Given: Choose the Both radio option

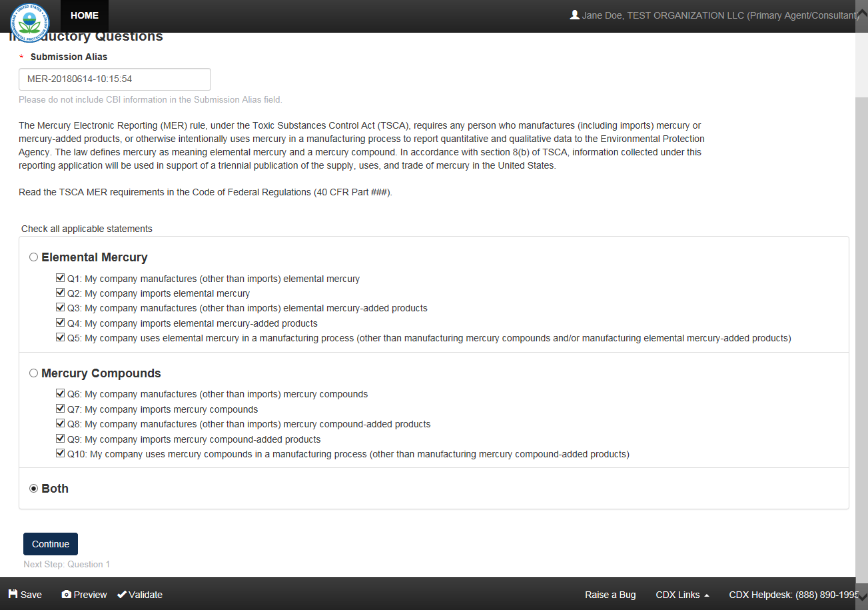Looking at the screenshot, I should (33, 489).
